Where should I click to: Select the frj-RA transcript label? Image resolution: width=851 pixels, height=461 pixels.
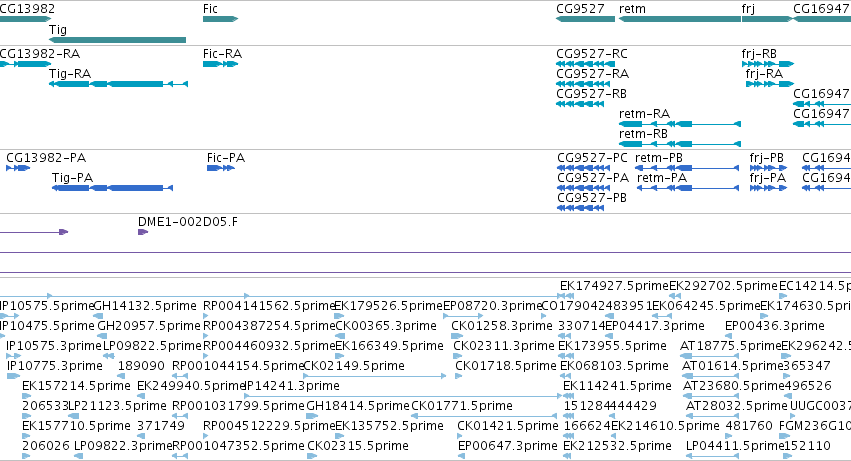click(x=764, y=74)
